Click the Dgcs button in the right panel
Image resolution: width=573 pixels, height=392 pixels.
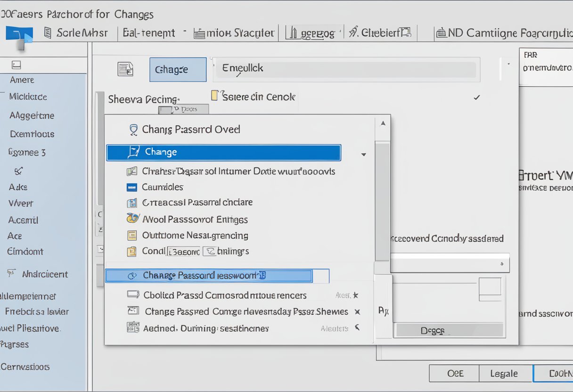pos(449,330)
